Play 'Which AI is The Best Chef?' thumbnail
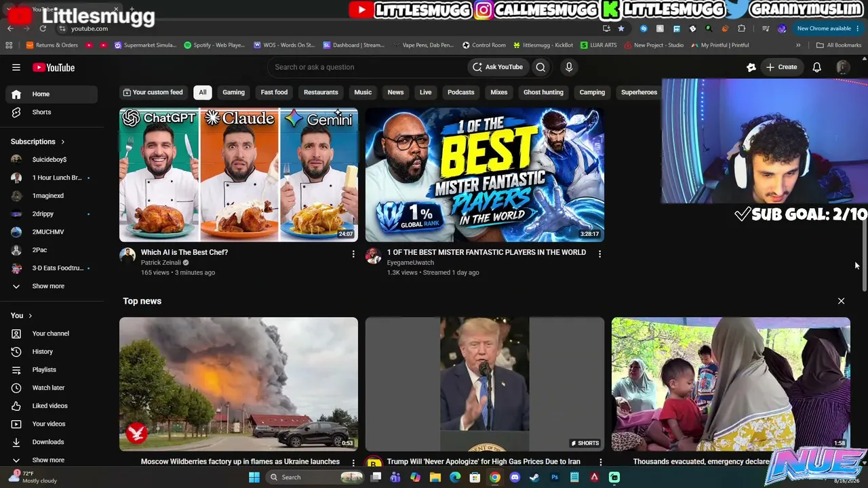 point(239,175)
